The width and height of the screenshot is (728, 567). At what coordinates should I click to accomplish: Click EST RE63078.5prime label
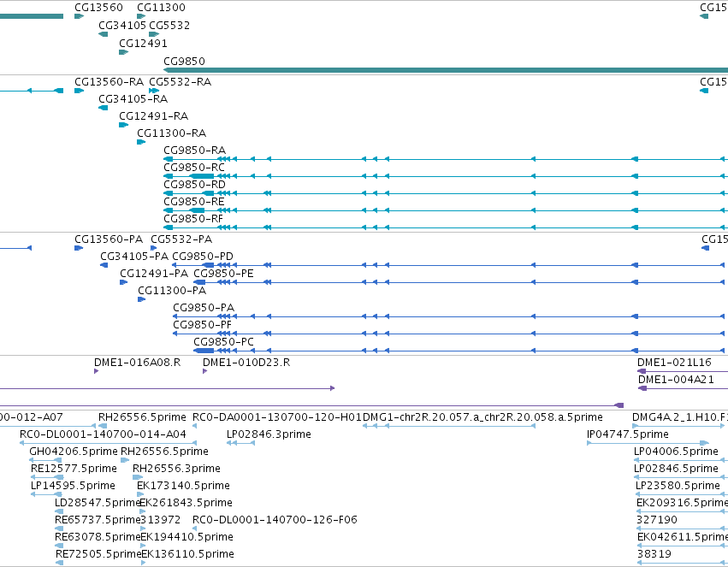coord(98,538)
